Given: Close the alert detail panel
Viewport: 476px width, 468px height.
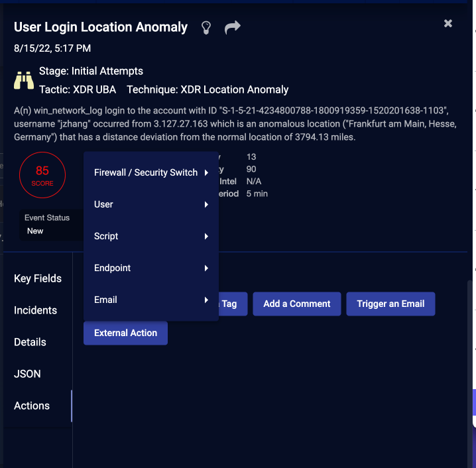Looking at the screenshot, I should [448, 23].
